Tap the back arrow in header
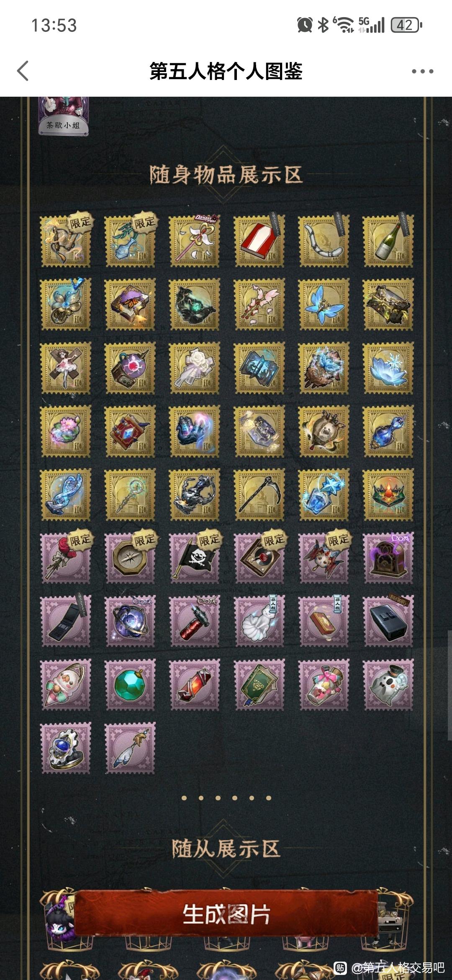 point(23,71)
